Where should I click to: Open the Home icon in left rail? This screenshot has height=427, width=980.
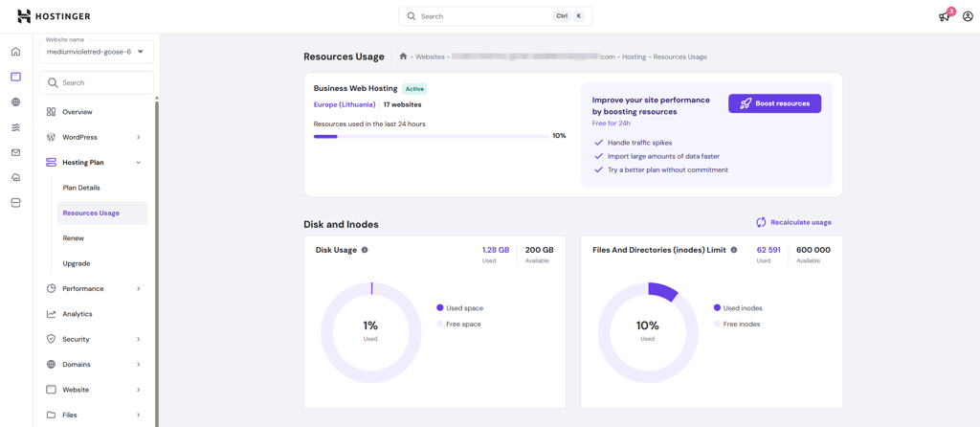15,52
